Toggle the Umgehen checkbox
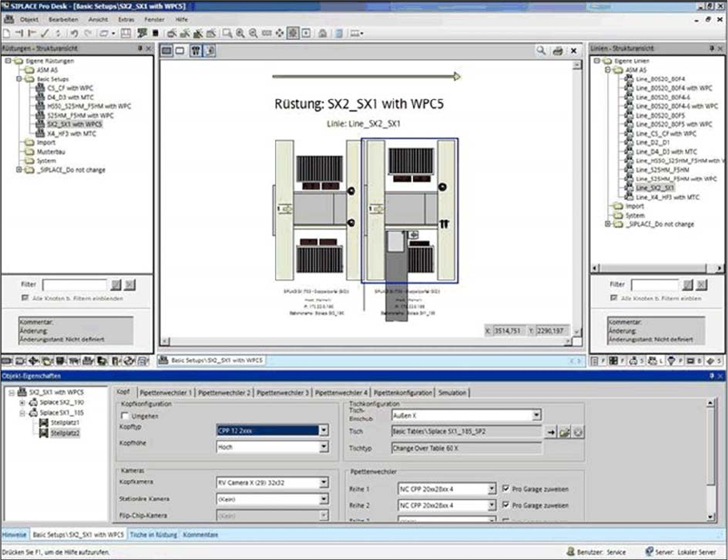This screenshot has height=560, width=728. (x=125, y=416)
